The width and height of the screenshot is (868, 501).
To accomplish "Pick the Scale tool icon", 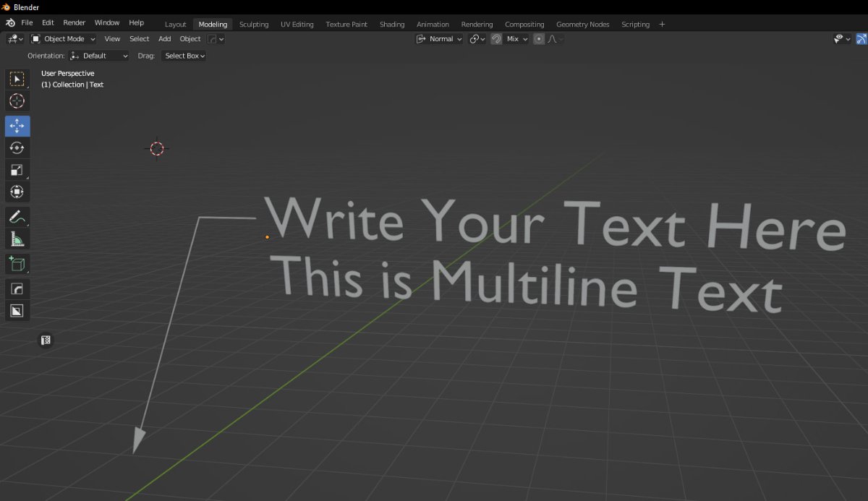I will tap(17, 170).
